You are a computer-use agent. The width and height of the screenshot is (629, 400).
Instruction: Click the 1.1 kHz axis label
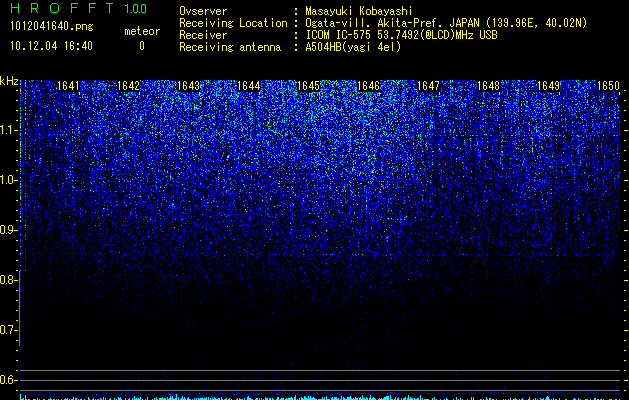tap(8, 130)
